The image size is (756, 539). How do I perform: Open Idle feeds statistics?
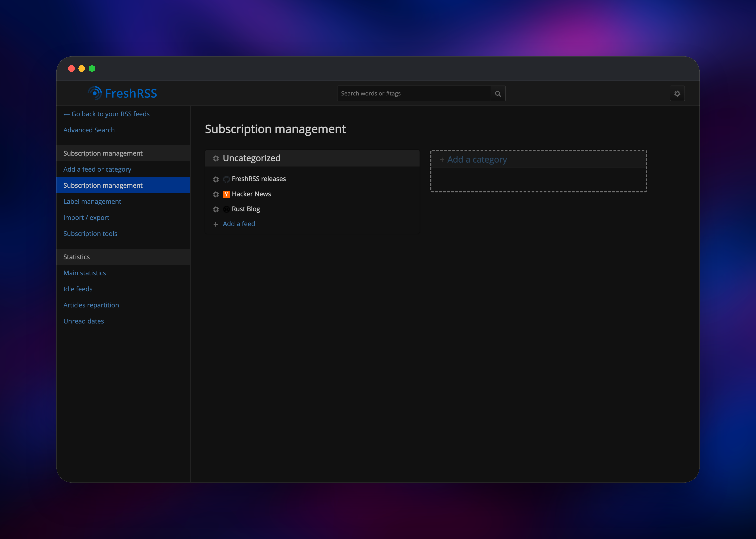click(x=78, y=289)
